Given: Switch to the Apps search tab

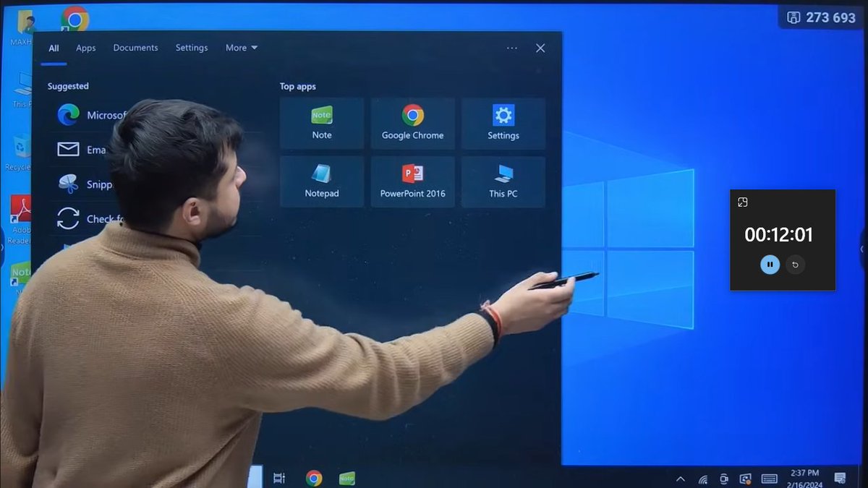Looking at the screenshot, I should pos(86,48).
